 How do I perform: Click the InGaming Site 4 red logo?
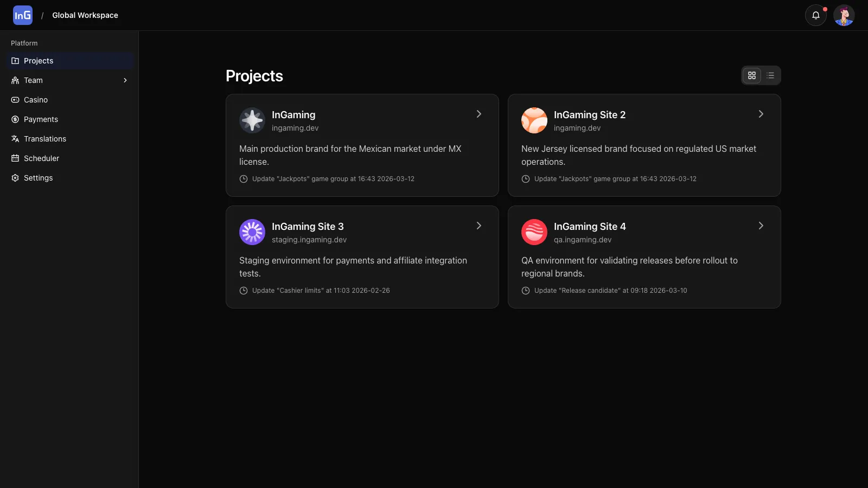pos(534,232)
